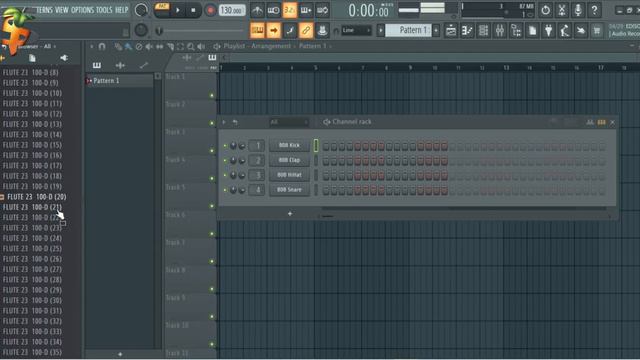The width and height of the screenshot is (640, 360).
Task: Mute the 808 Kick channel green LED
Action: 225,146
